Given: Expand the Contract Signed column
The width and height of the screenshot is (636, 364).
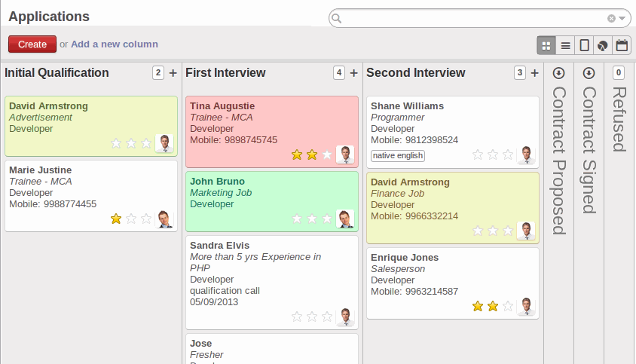Looking at the screenshot, I should click(x=589, y=73).
